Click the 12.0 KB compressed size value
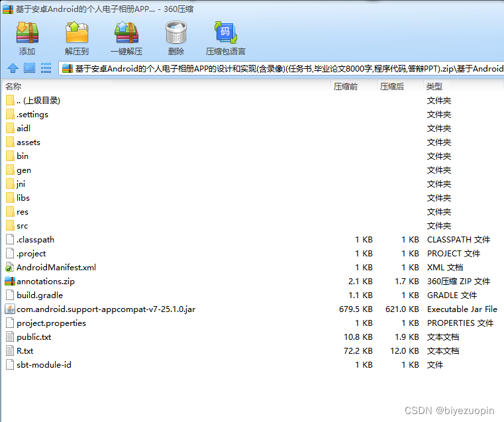Screen dimensions: 504x422 point(405,351)
